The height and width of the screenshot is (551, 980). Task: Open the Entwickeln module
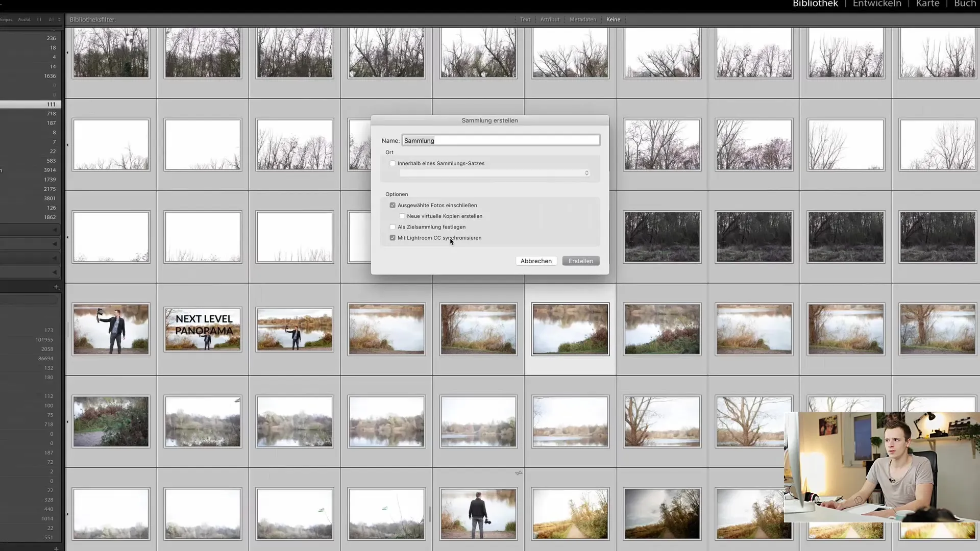coord(877,4)
